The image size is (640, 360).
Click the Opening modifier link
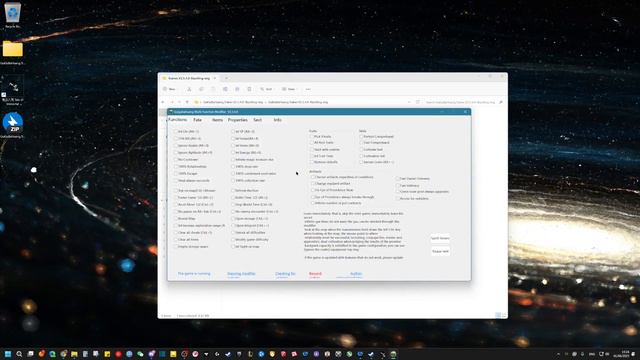click(241, 274)
